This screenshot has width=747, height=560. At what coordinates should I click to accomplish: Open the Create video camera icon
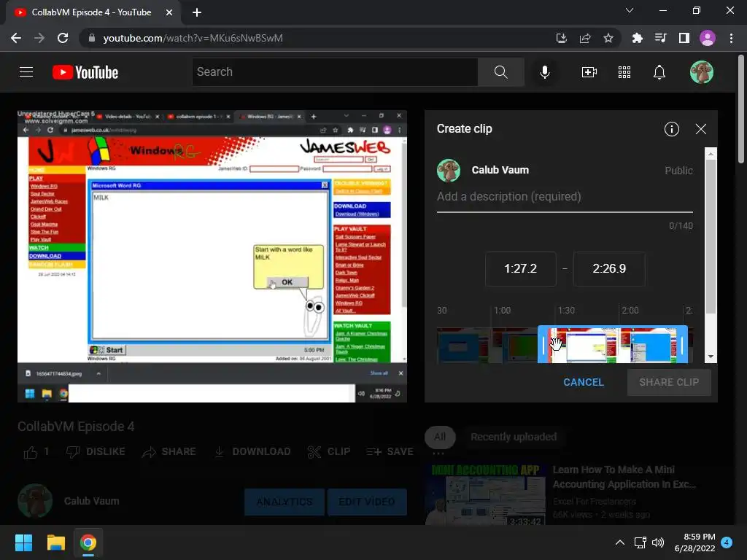point(589,72)
